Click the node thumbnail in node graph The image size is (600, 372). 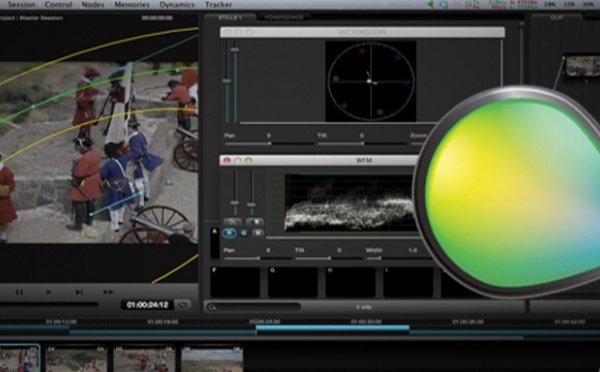[583, 66]
